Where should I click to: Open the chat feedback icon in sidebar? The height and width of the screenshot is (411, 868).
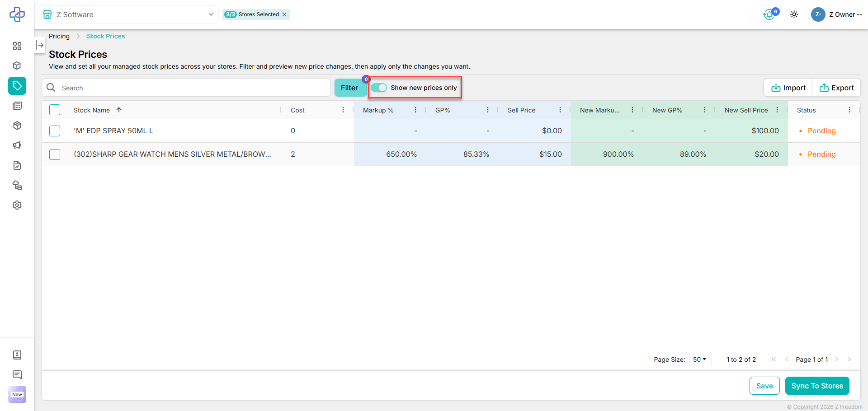[17, 374]
